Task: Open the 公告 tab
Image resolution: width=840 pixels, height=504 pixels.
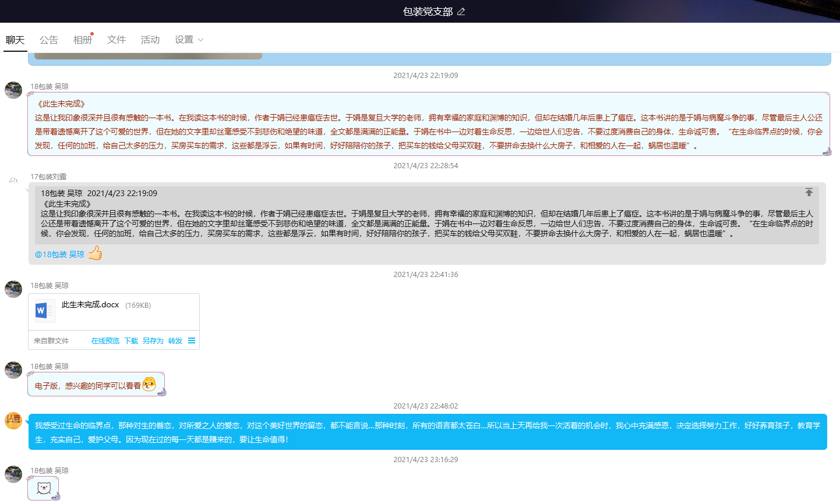Action: [49, 40]
